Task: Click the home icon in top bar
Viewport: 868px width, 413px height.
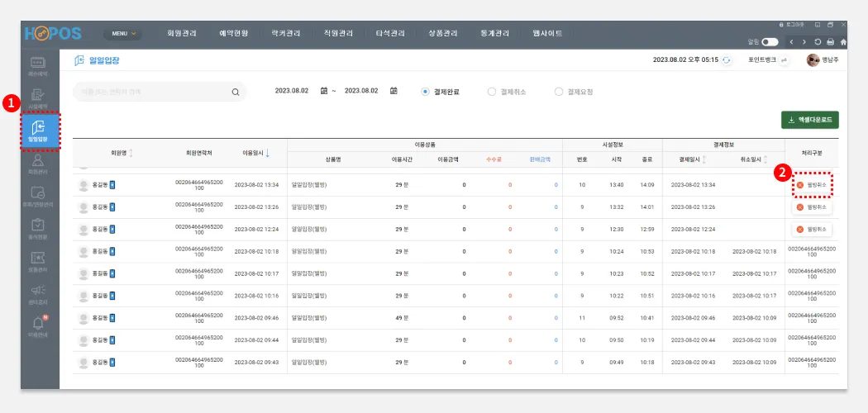Action: click(x=843, y=41)
